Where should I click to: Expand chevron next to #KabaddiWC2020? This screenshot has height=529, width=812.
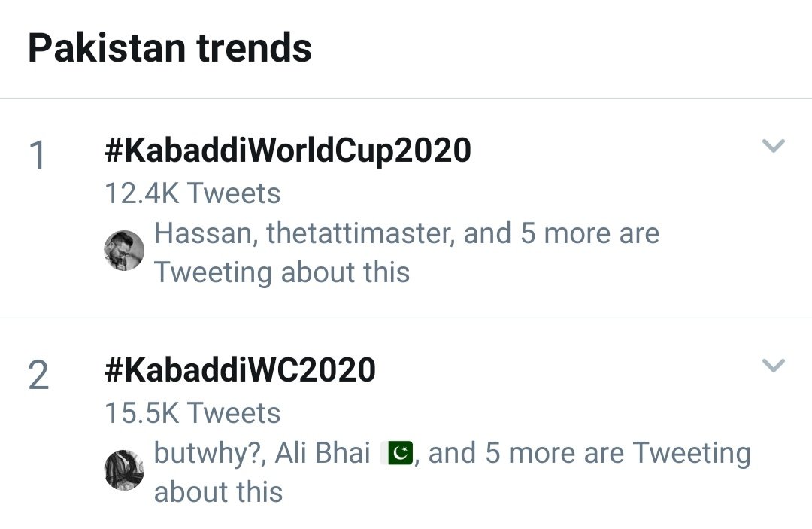point(774,365)
